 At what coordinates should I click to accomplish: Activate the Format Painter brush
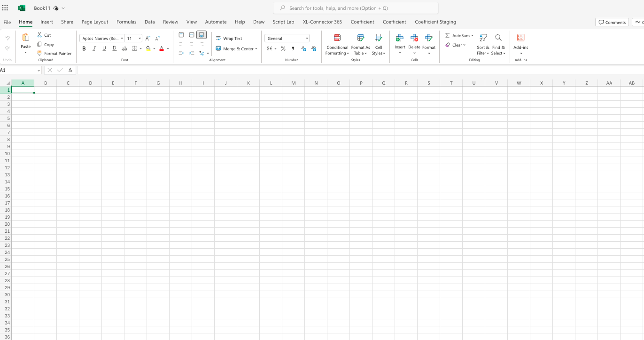39,53
